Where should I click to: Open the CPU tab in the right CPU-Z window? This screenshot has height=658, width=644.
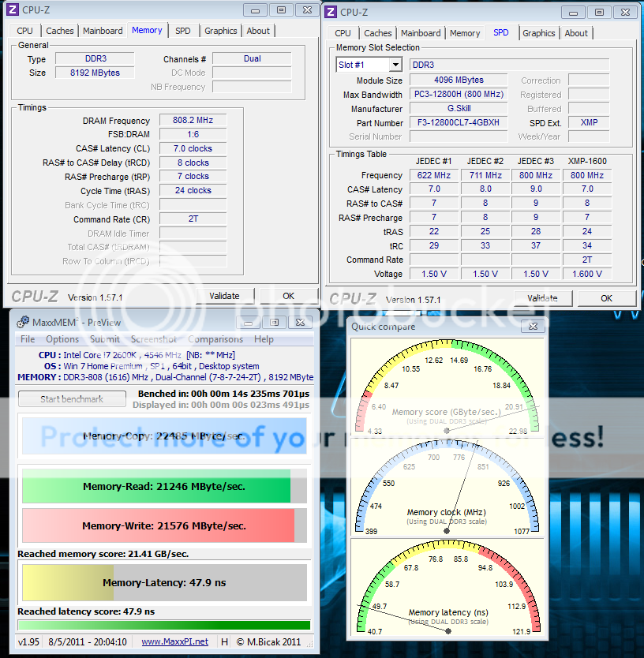[x=343, y=33]
